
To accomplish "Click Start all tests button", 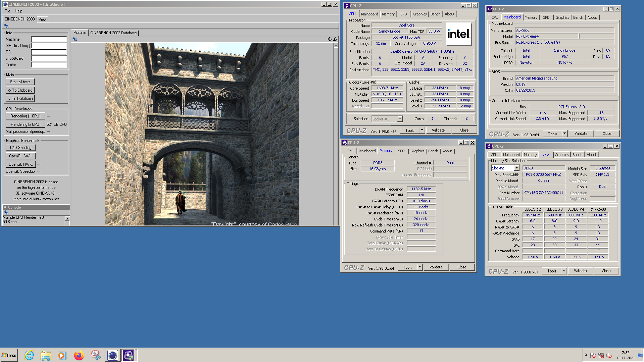I will [x=20, y=82].
